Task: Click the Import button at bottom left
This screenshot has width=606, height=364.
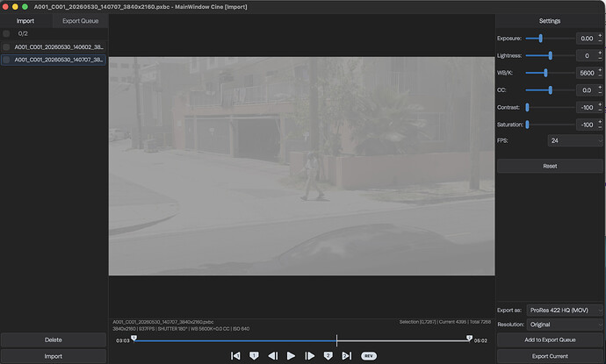Action: [54, 356]
